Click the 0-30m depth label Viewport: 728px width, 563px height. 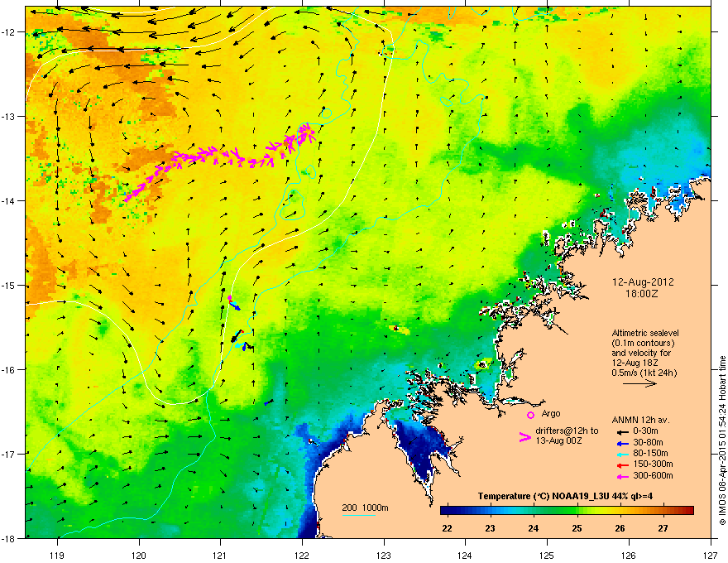pyautogui.click(x=646, y=431)
